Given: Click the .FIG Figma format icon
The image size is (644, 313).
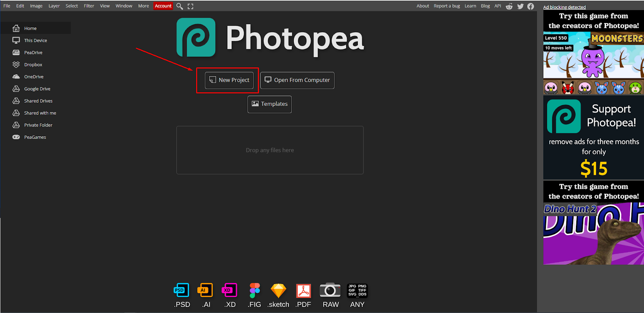Looking at the screenshot, I should (x=254, y=290).
